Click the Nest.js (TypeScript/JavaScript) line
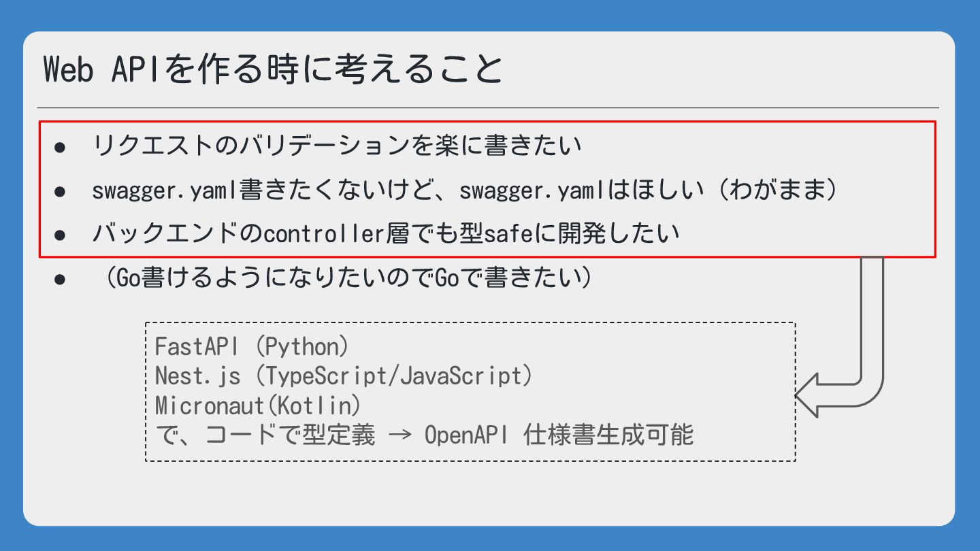This screenshot has height=551, width=980. click(x=343, y=376)
